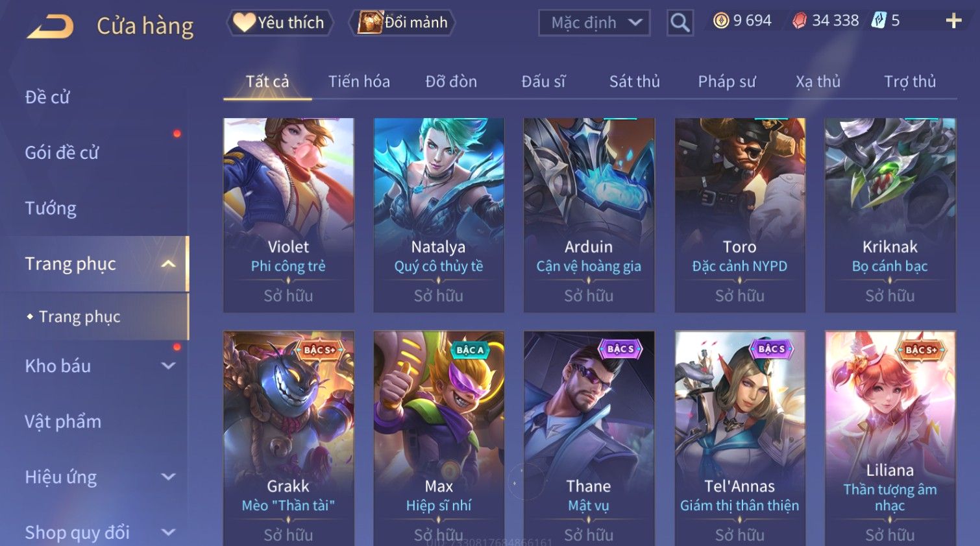The image size is (980, 546).
Task: Select the Liliana Thần tượng âm nhạc card
Action: 890,438
